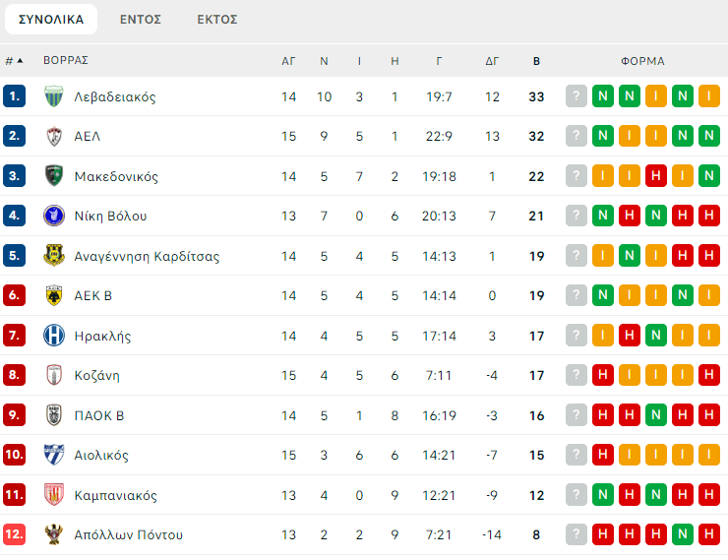The image size is (728, 560).
Task: Sort by the B points column header
Action: pyautogui.click(x=536, y=61)
